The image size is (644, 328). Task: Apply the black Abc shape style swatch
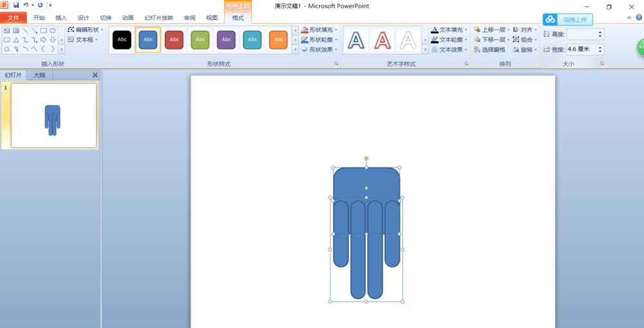pyautogui.click(x=122, y=40)
